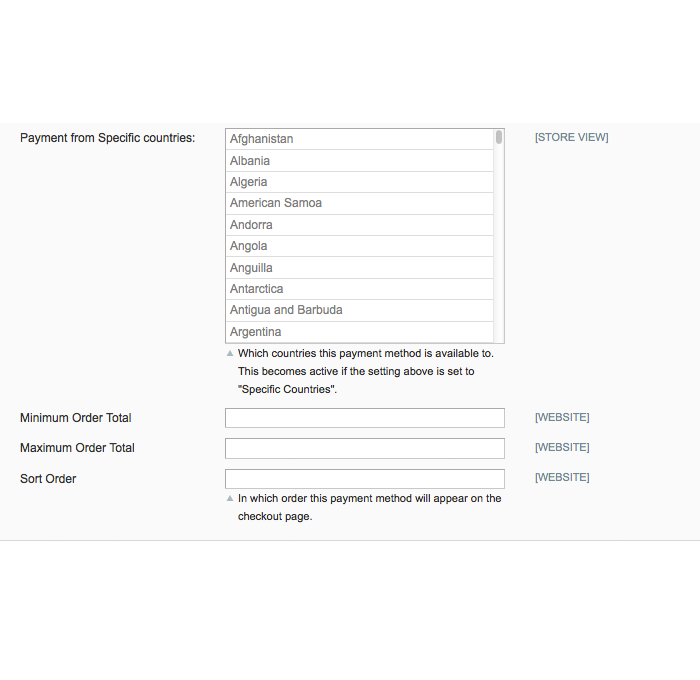Click WEBSITE scope label beside Sort Order
This screenshot has width=700, height=680.
point(562,478)
